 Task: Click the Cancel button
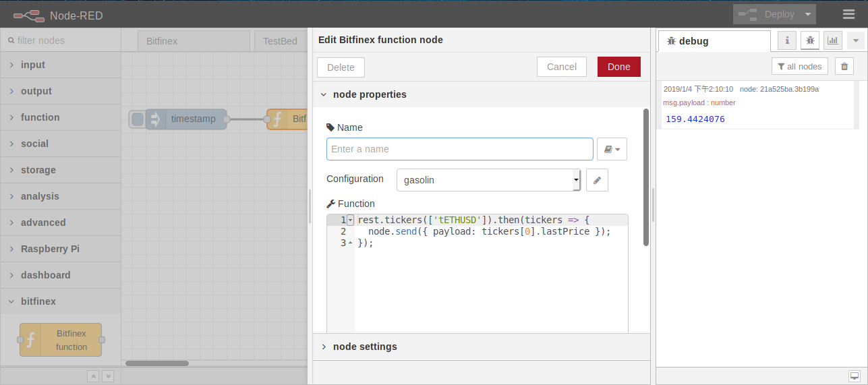pyautogui.click(x=561, y=67)
